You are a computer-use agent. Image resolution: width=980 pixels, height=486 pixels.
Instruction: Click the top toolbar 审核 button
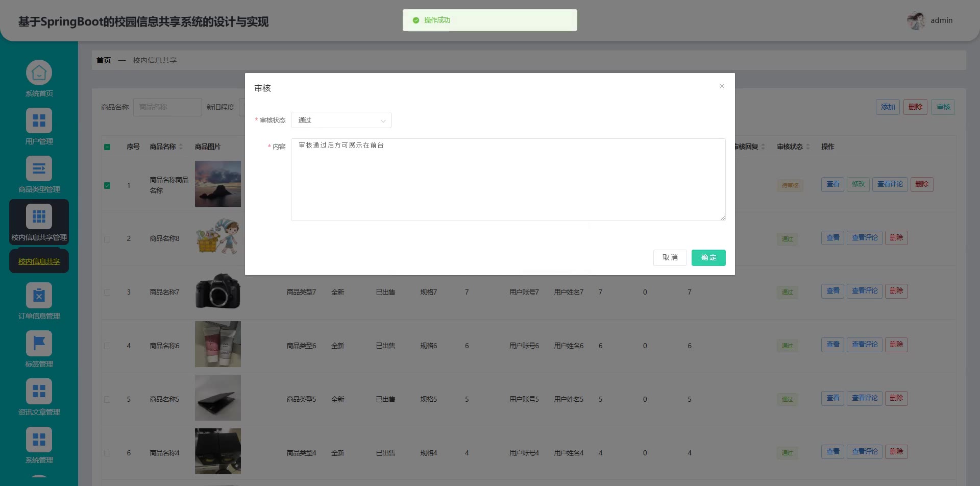tap(943, 107)
